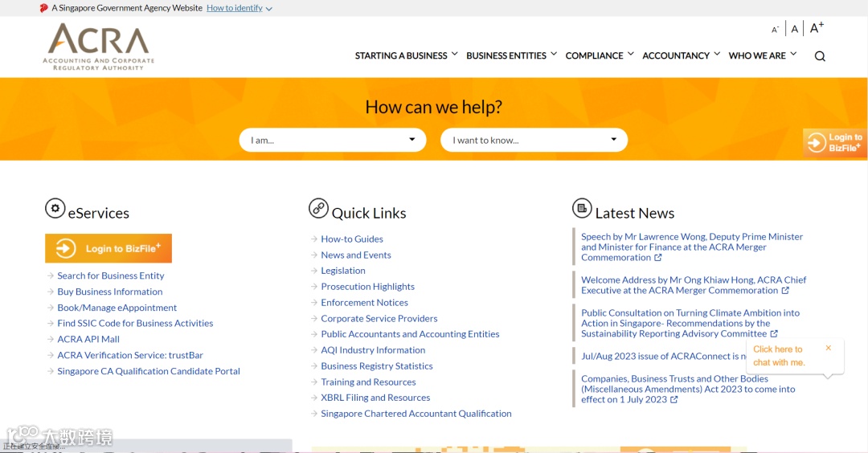
Task: Expand Who We Are menu
Action: pyautogui.click(x=762, y=55)
